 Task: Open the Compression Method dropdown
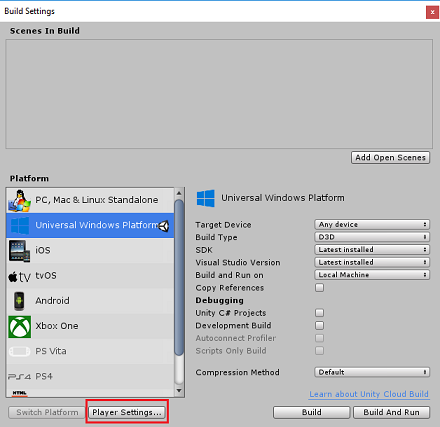(x=372, y=372)
